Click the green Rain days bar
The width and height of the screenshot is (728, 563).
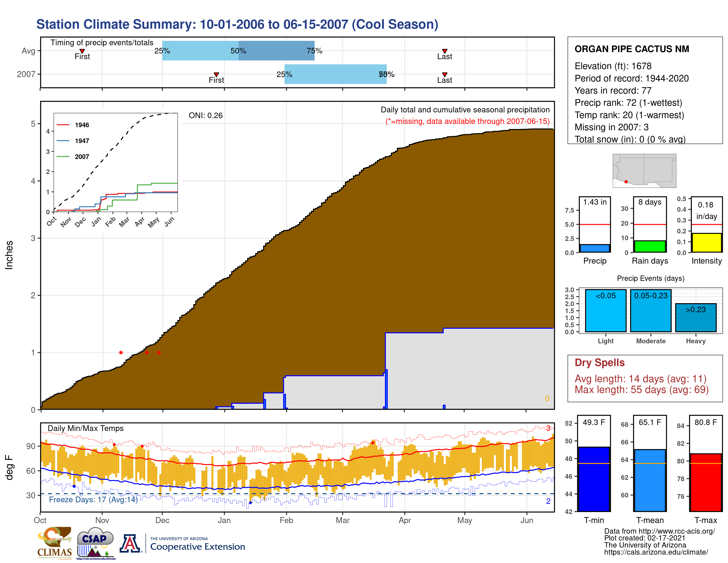650,246
